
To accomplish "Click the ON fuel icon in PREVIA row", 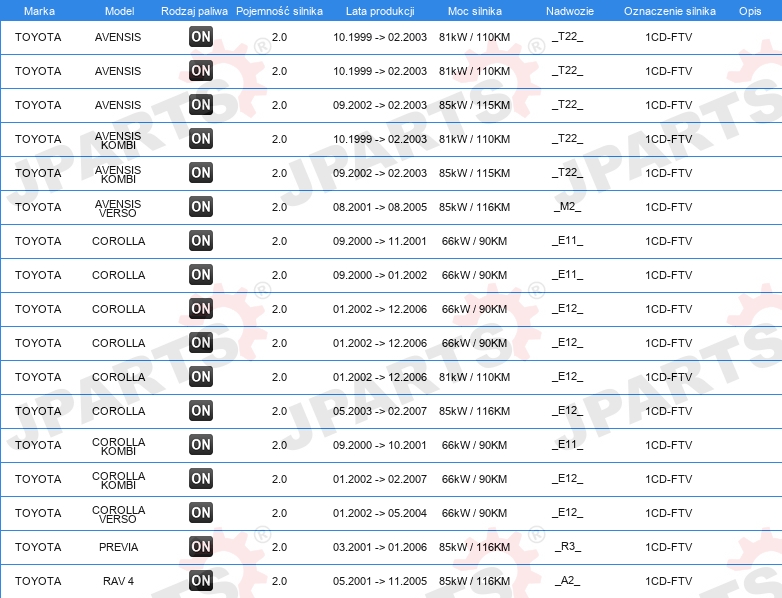I will (201, 546).
